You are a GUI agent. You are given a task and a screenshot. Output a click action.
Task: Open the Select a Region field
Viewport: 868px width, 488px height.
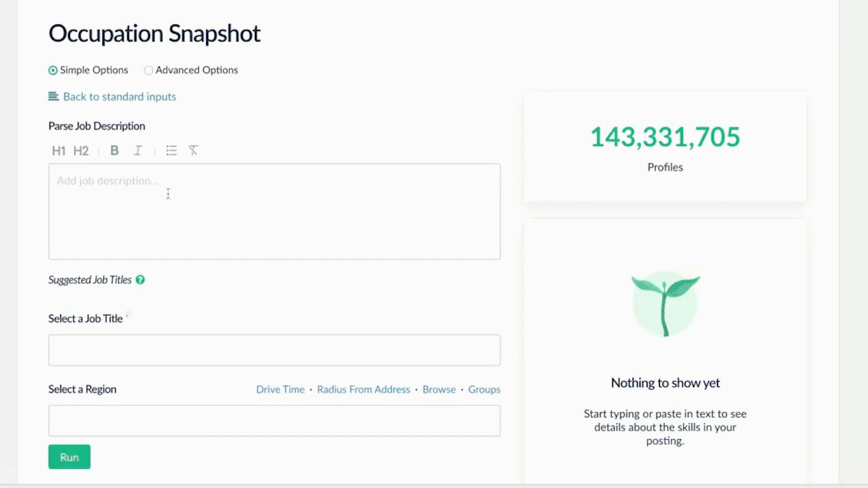[x=274, y=421]
